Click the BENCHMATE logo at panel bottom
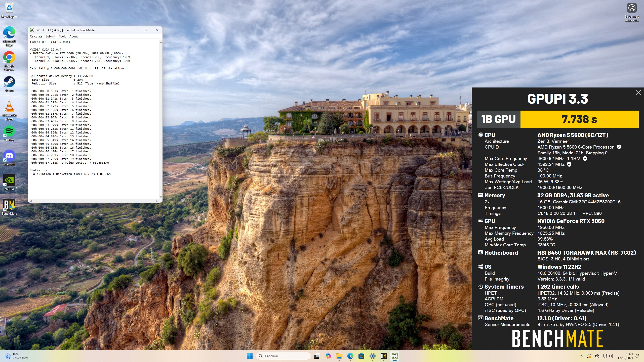This screenshot has height=362, width=644. pos(558,339)
